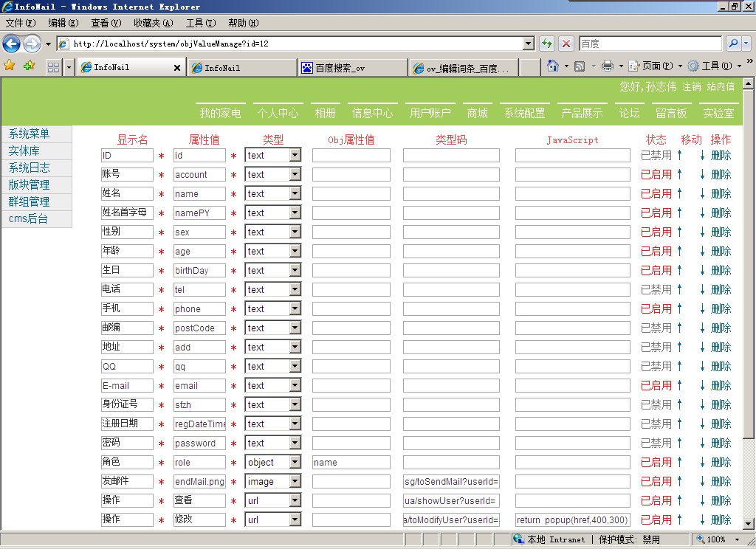The image size is (756, 549).
Task: Click the Home icon in the toolbar
Action: tap(553, 66)
